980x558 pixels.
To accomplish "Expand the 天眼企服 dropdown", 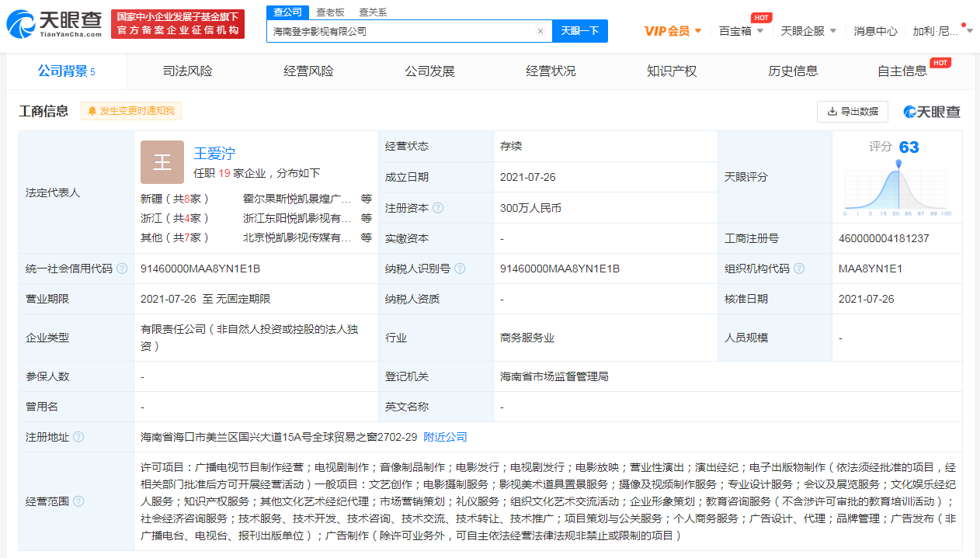I will click(x=808, y=31).
